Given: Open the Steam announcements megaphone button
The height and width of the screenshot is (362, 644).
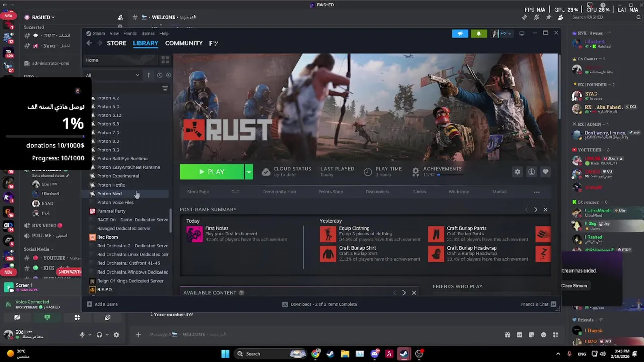Looking at the screenshot, I should (460, 33).
